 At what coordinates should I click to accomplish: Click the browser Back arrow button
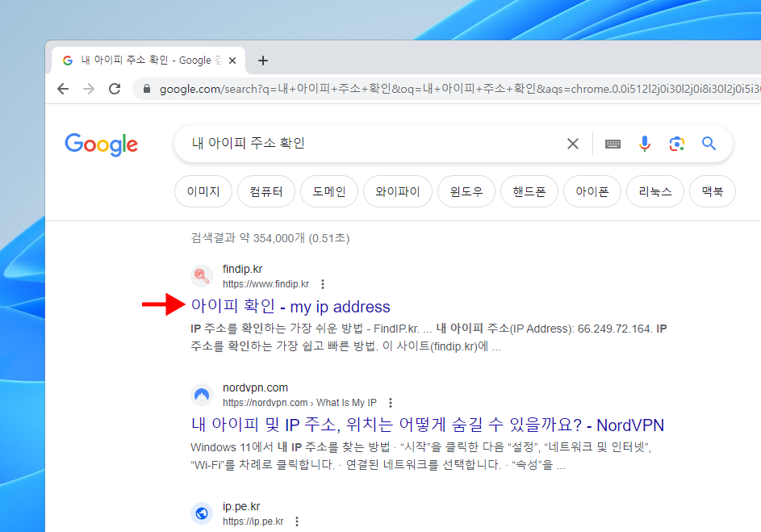(63, 89)
